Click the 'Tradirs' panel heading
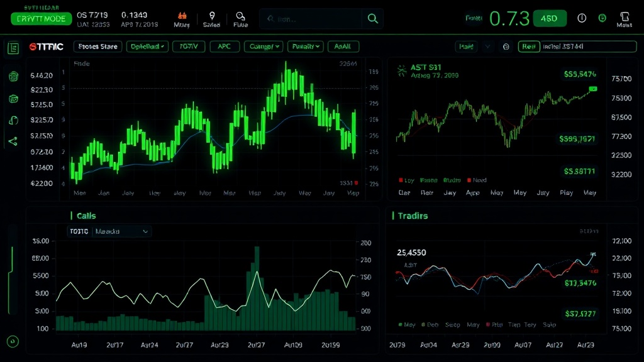The image size is (644, 362). click(413, 216)
